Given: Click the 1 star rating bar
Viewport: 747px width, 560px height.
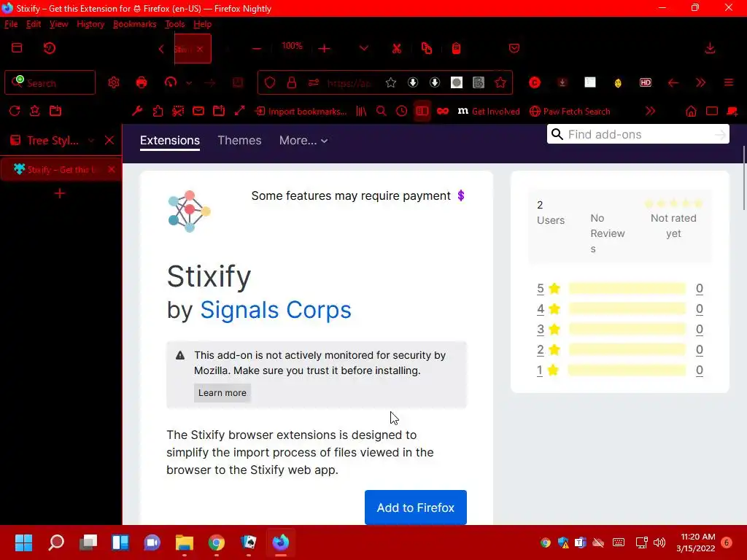Looking at the screenshot, I should click(627, 370).
